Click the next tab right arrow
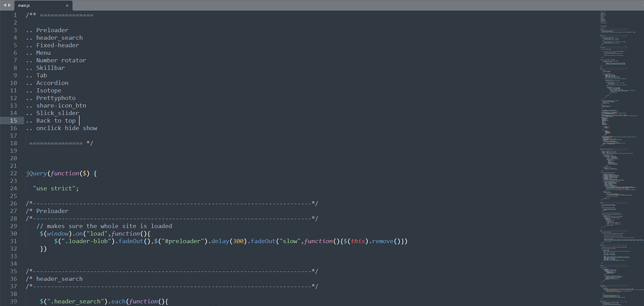The width and height of the screenshot is (644, 306). pyautogui.click(x=9, y=5)
